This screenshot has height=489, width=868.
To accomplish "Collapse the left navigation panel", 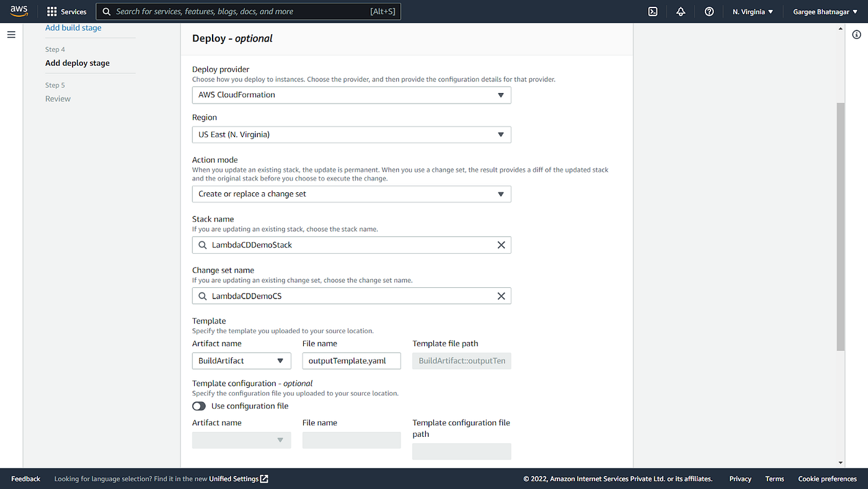I will 11,34.
